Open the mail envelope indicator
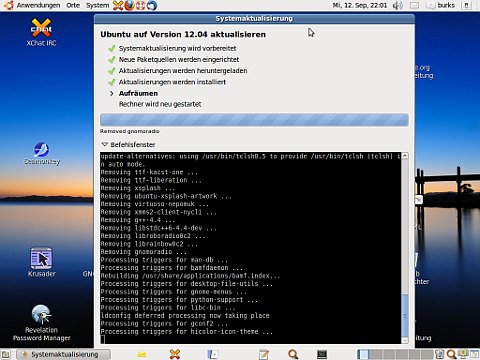This screenshot has width=480, height=360. [414, 5]
